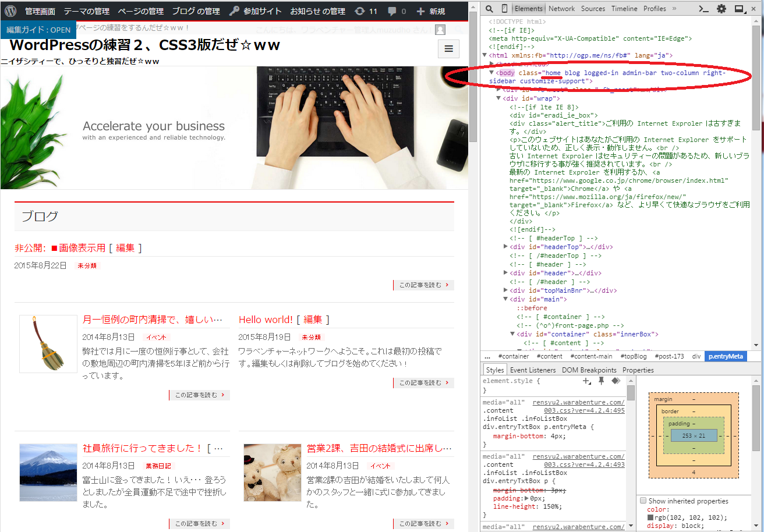Viewport: 764px width, 532px height.
Task: Click the teddy bears post thumbnail
Action: point(273,473)
